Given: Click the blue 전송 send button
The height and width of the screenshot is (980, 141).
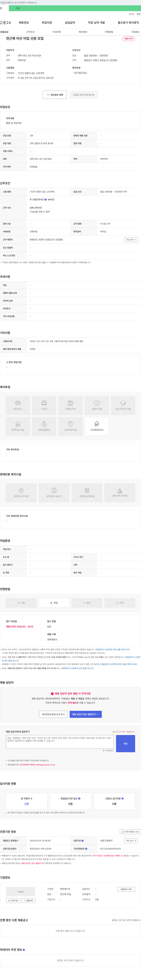Looking at the screenshot, I should (x=125, y=743).
